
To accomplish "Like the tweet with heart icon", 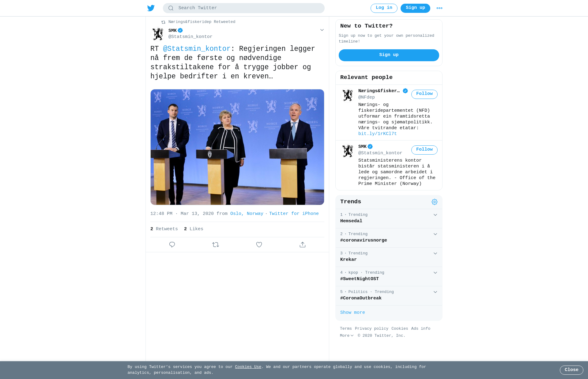I will coord(259,245).
